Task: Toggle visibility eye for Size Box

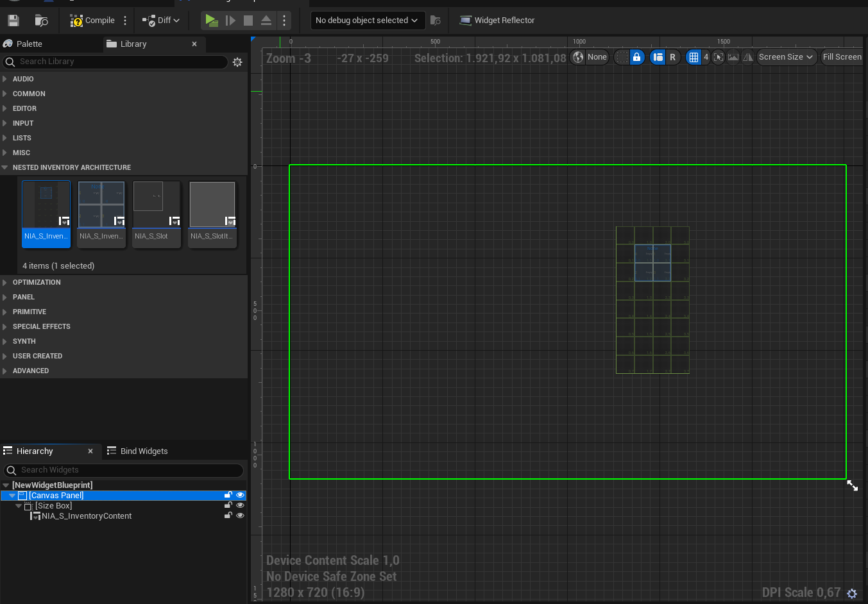Action: click(240, 505)
